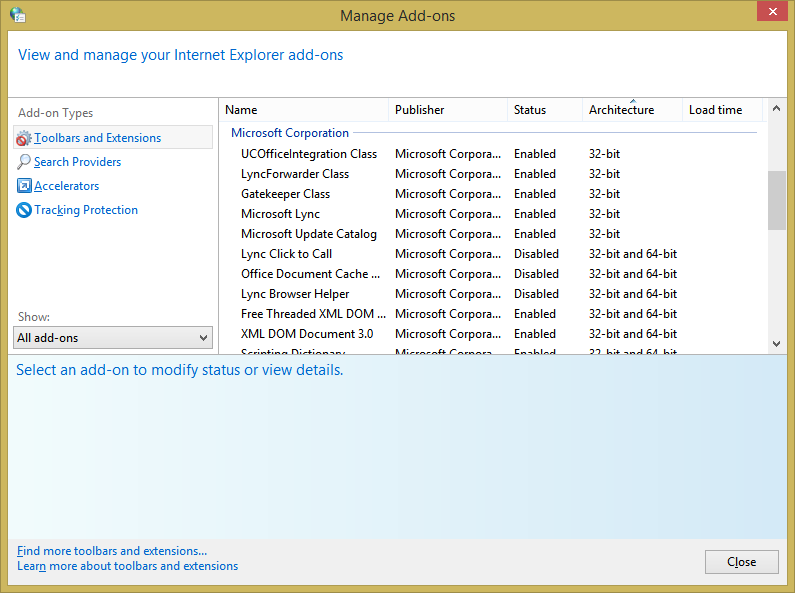Click the Tracking Protection blocked icon
The image size is (795, 593).
[x=24, y=210]
